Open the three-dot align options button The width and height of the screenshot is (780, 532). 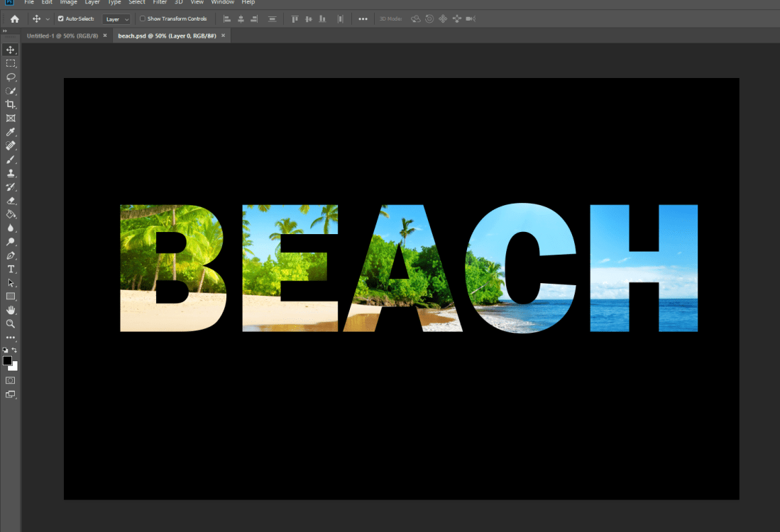(x=363, y=19)
